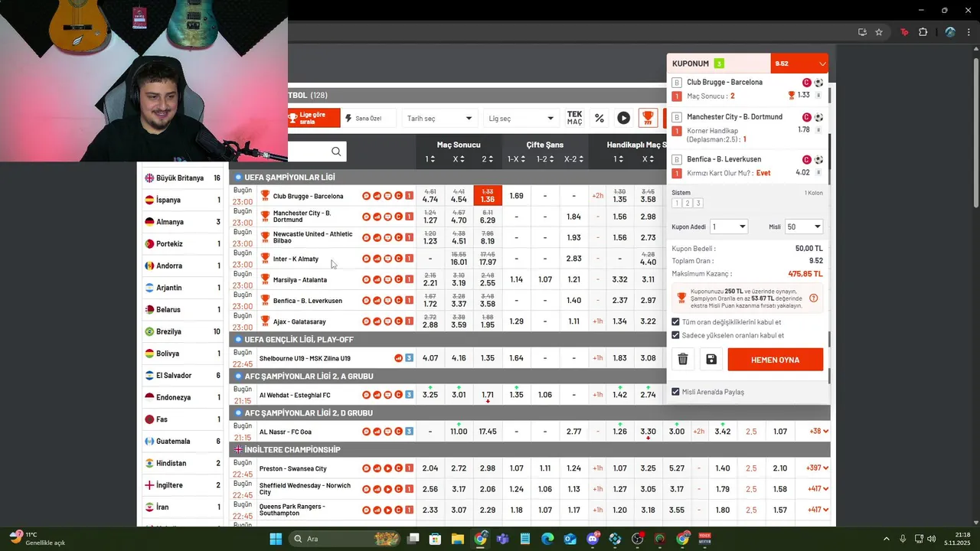Toggle the B banko box for Manchester City - B. Dortmund

[x=677, y=117]
